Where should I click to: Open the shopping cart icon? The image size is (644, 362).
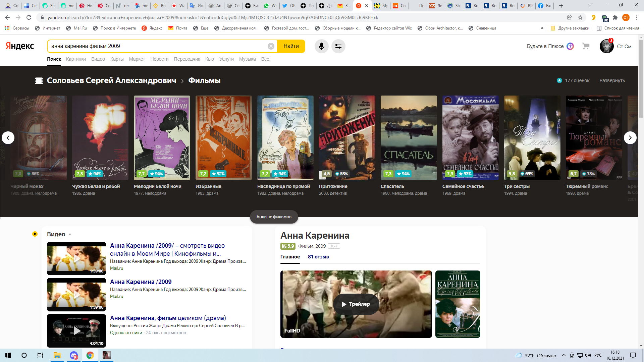pos(586,46)
